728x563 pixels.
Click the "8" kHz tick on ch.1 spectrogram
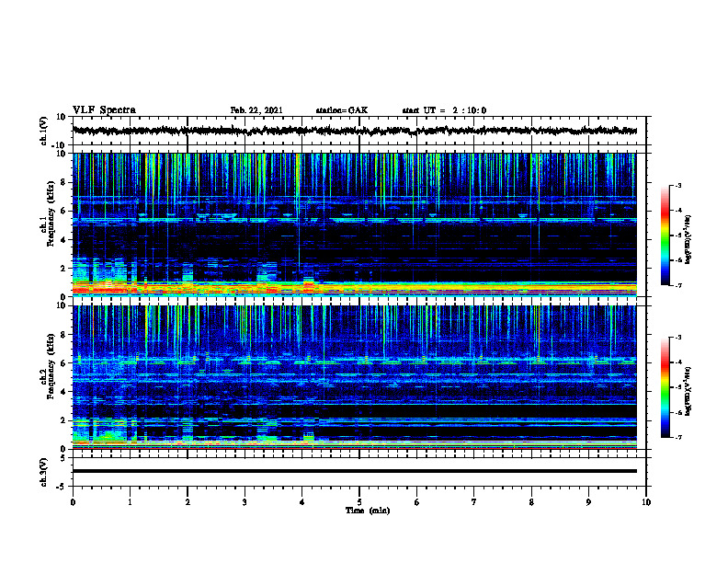click(64, 182)
